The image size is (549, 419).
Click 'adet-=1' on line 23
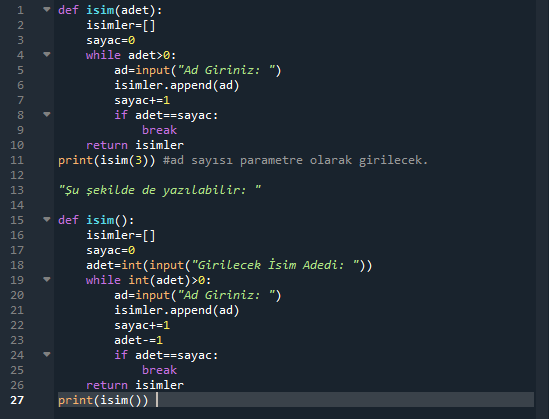tap(138, 340)
